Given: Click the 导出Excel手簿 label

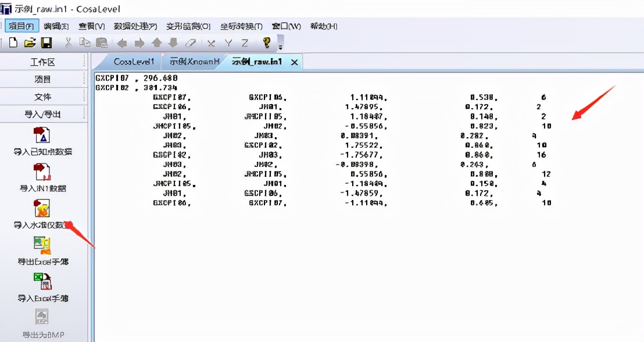Looking at the screenshot, I should [x=42, y=261].
